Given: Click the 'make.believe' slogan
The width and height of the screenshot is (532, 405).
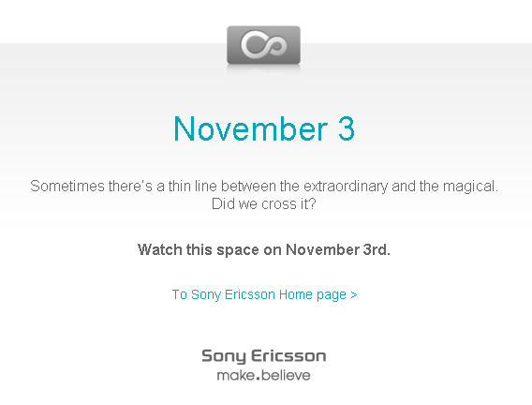Looking at the screenshot, I should point(263,375).
